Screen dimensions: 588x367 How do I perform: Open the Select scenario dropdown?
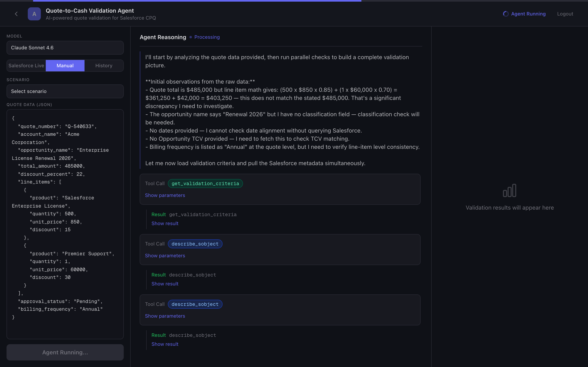(65, 91)
